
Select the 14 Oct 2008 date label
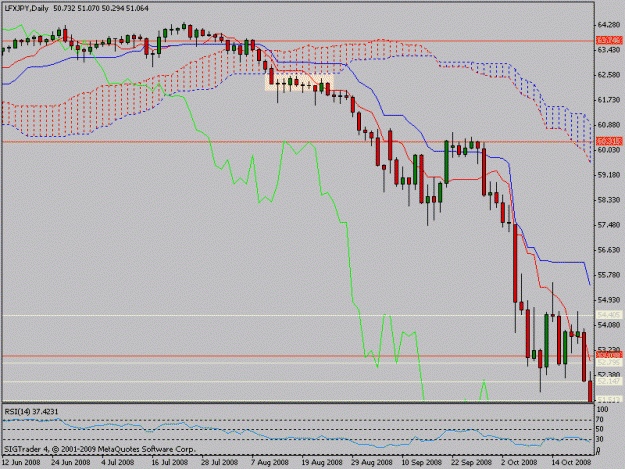(571, 462)
